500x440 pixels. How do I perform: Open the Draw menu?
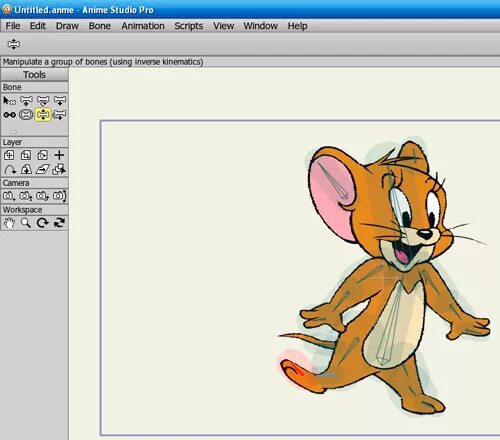point(67,26)
